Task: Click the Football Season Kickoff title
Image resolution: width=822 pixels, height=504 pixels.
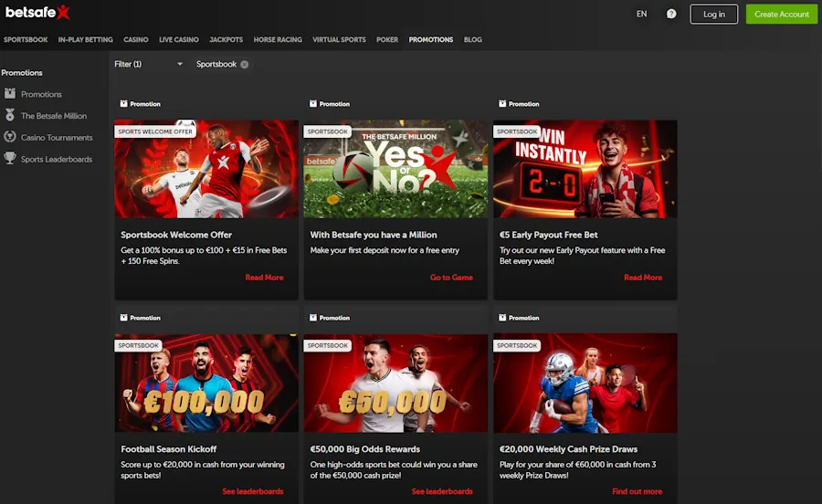Action: [x=168, y=449]
